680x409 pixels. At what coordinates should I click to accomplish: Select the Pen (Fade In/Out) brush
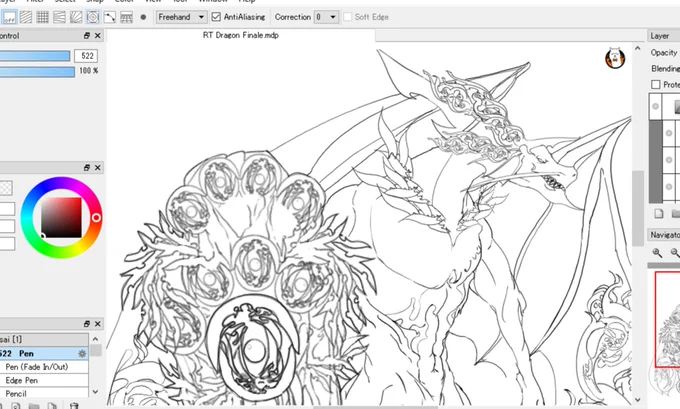(43, 367)
